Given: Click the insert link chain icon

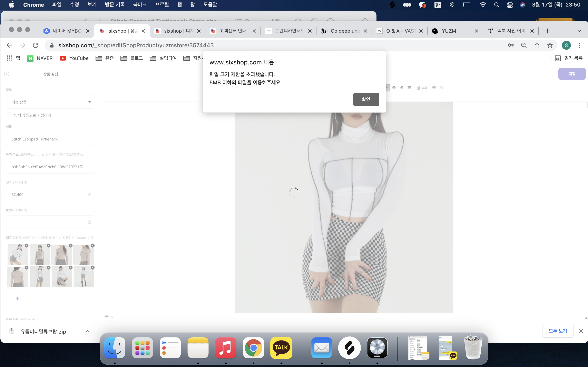Looking at the screenshot, I should tap(434, 88).
